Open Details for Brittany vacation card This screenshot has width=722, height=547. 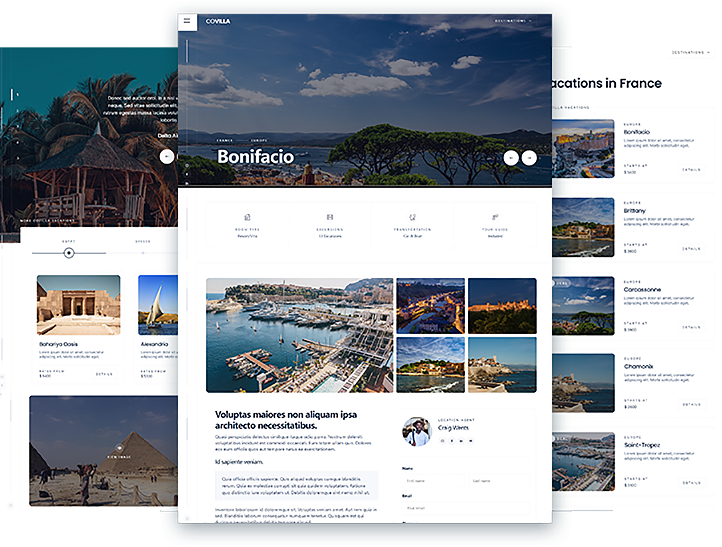click(x=691, y=249)
